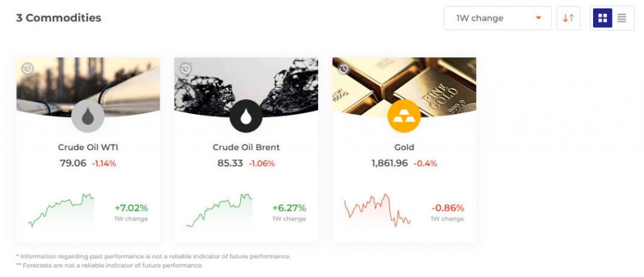Click the green WTI sparkline chart
The height and width of the screenshot is (277, 644).
click(x=61, y=210)
